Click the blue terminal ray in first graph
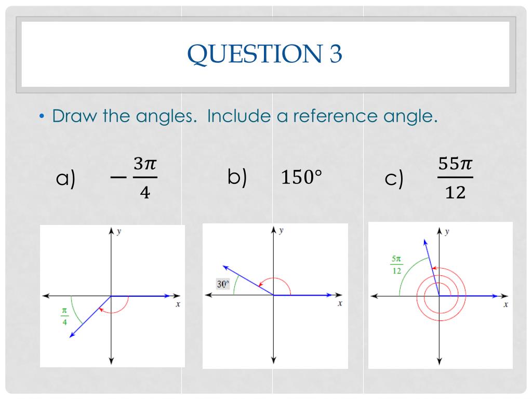Image resolution: width=532 pixels, height=399 pixels. coord(90,316)
